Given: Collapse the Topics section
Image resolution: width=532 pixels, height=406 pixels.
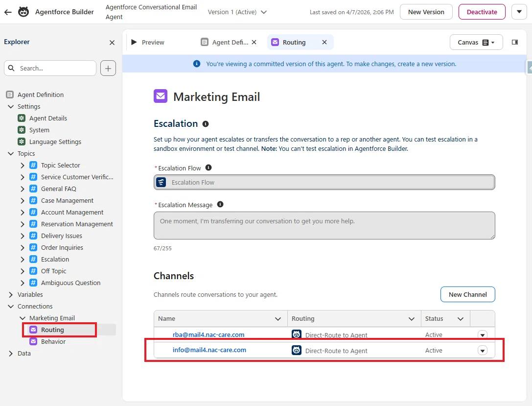Looking at the screenshot, I should coord(11,153).
